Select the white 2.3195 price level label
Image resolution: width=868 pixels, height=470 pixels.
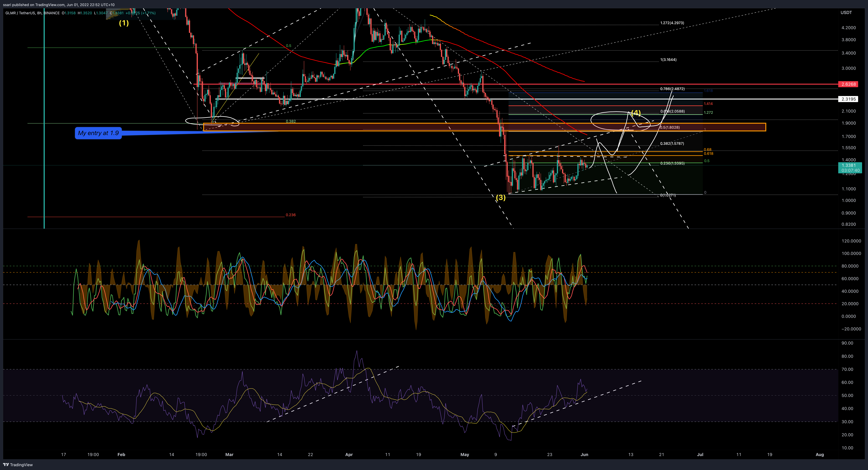click(x=848, y=99)
